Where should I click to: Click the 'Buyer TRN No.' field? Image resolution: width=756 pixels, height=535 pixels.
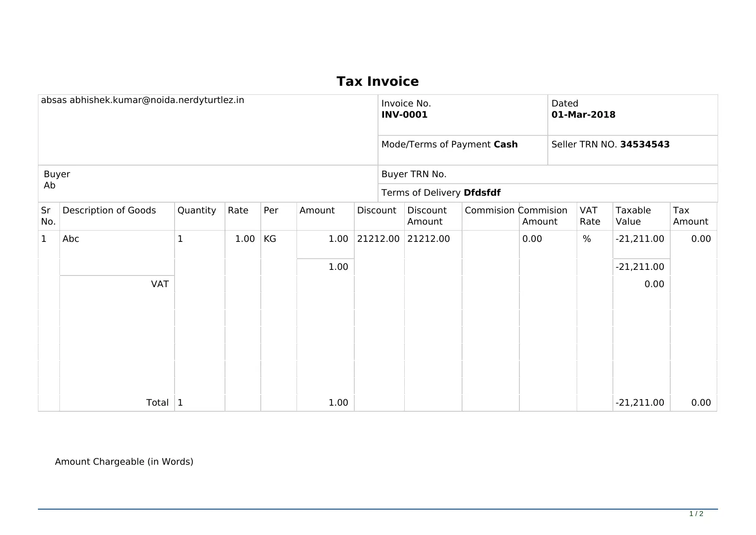coord(547,174)
